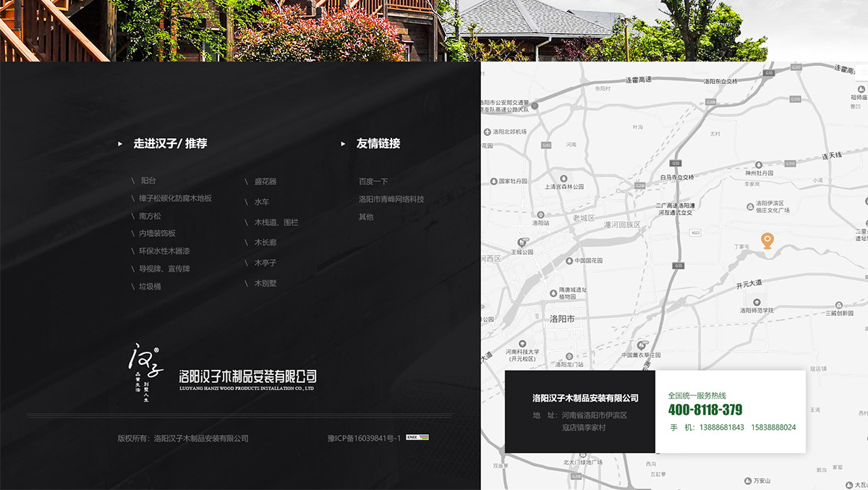This screenshot has height=490, width=868.
Task: Click the 洛阳北郊机场 airport icon on map
Action: coord(488,132)
